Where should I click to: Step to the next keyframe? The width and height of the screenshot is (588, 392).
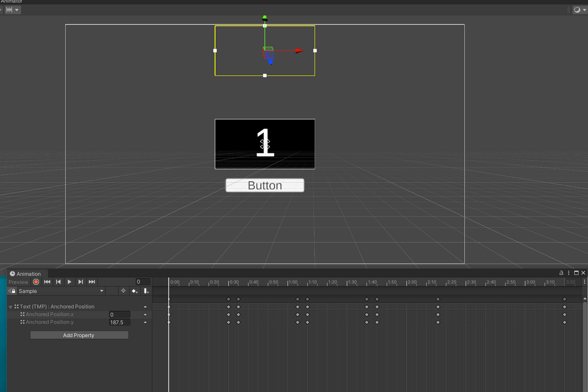coord(80,282)
